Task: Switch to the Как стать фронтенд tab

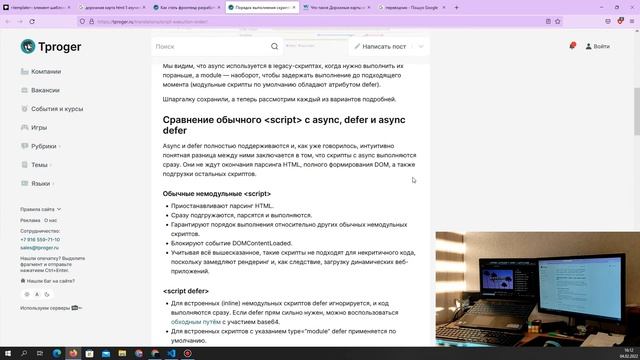Action: pyautogui.click(x=187, y=7)
